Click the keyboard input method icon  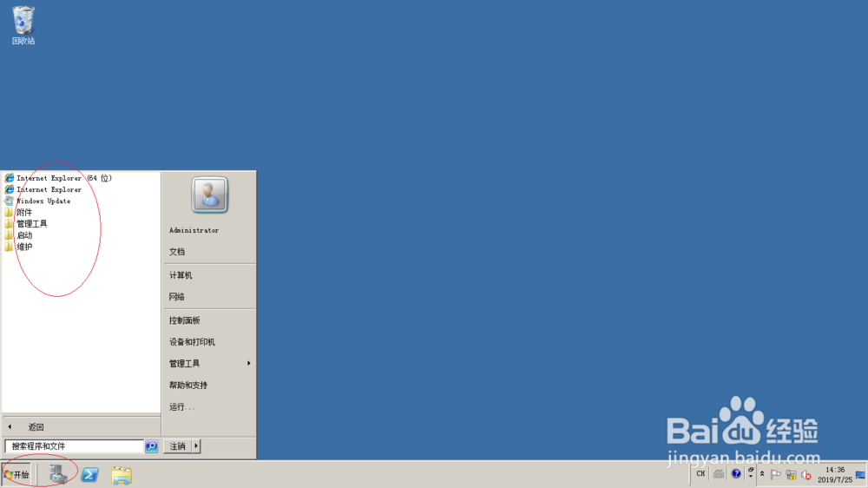click(719, 473)
